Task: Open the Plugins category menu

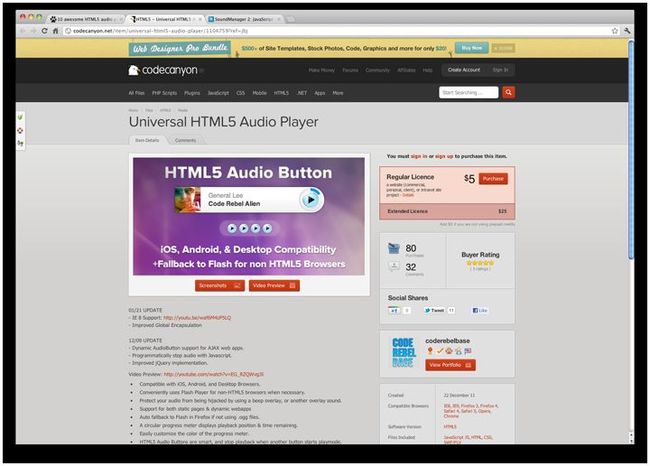Action: click(192, 93)
